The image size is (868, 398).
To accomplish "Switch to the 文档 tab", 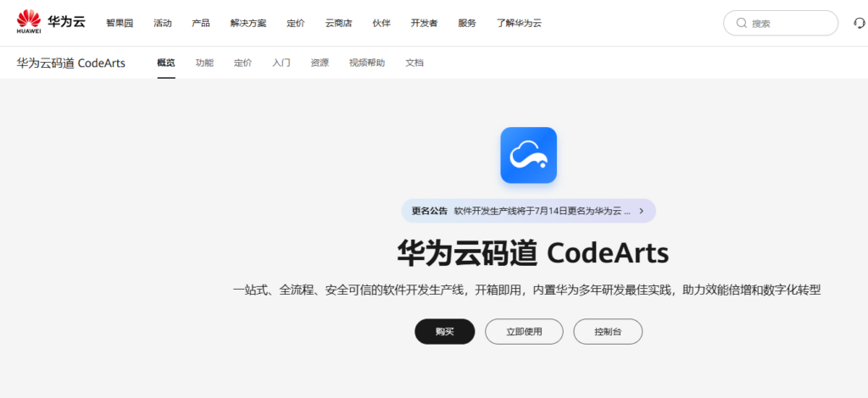I will coord(415,63).
